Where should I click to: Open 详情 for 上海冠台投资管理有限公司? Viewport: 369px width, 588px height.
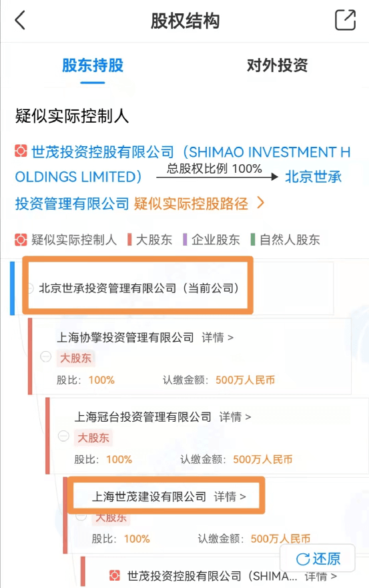click(x=235, y=417)
